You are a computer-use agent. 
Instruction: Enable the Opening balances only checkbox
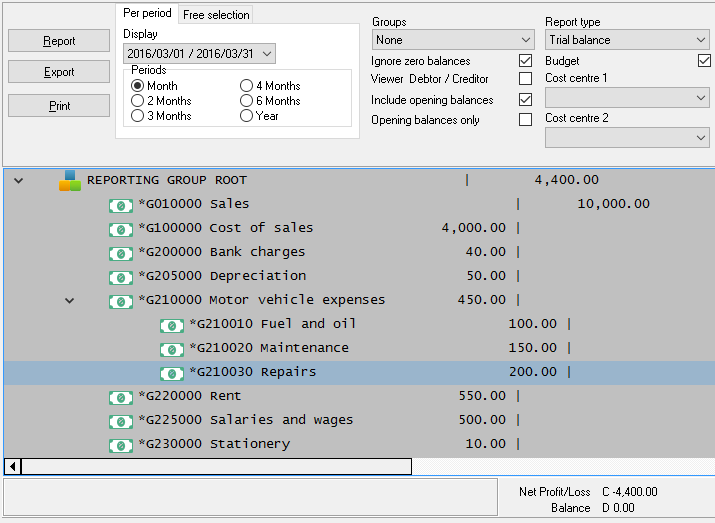tap(525, 120)
